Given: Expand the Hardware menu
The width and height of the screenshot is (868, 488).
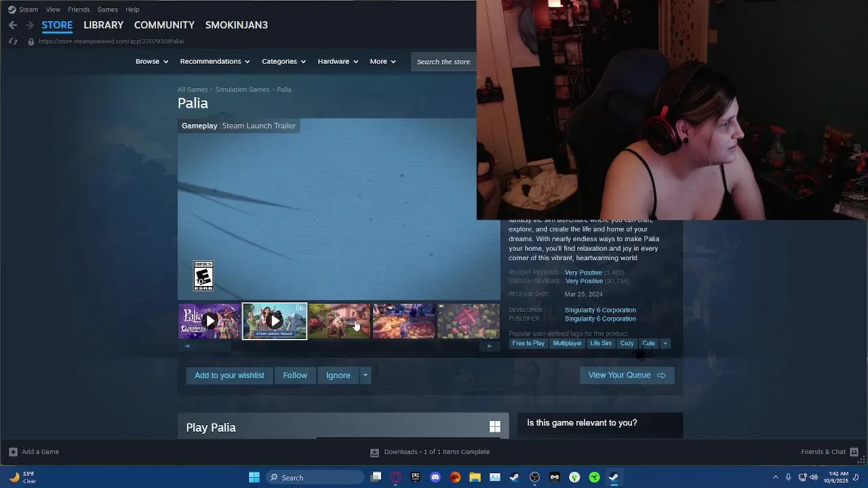Looking at the screenshot, I should [x=338, y=62].
